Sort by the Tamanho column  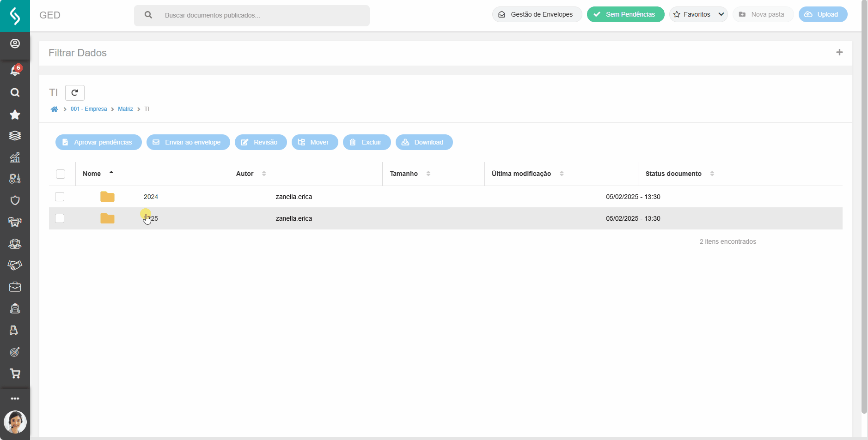(410, 174)
